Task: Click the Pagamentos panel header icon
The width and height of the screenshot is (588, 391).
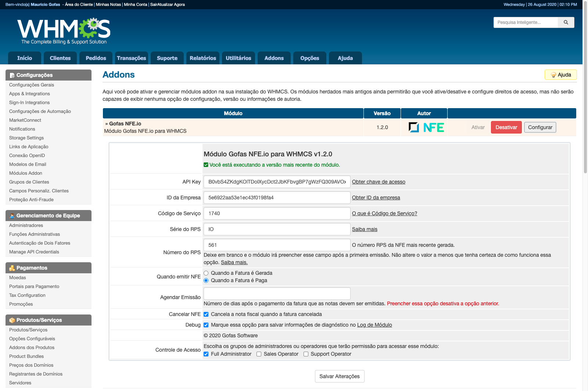Action: point(12,268)
